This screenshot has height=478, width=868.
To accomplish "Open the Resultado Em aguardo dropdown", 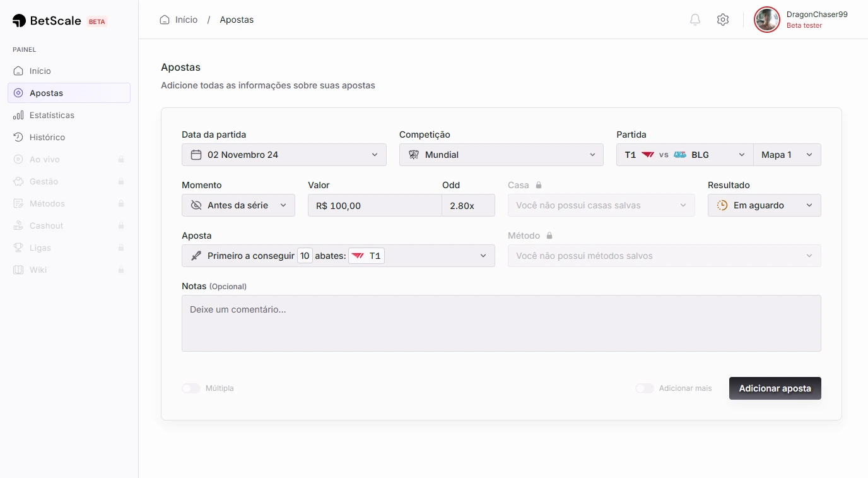I will point(764,205).
